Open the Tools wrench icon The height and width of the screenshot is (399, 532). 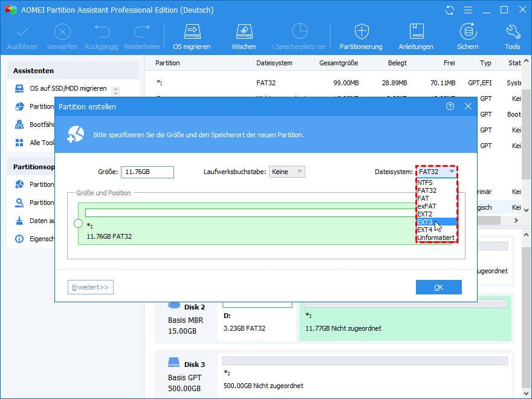pyautogui.click(x=513, y=32)
